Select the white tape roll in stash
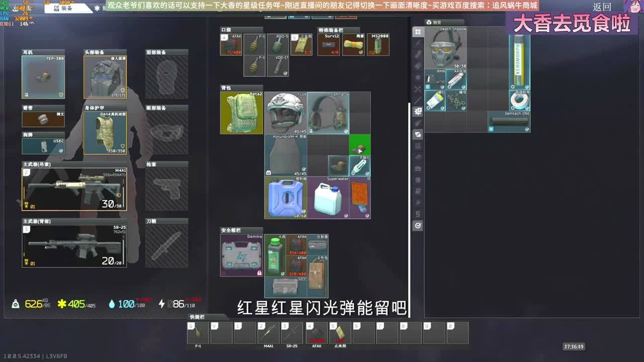Viewport: 644px width, 362px height. (x=520, y=101)
